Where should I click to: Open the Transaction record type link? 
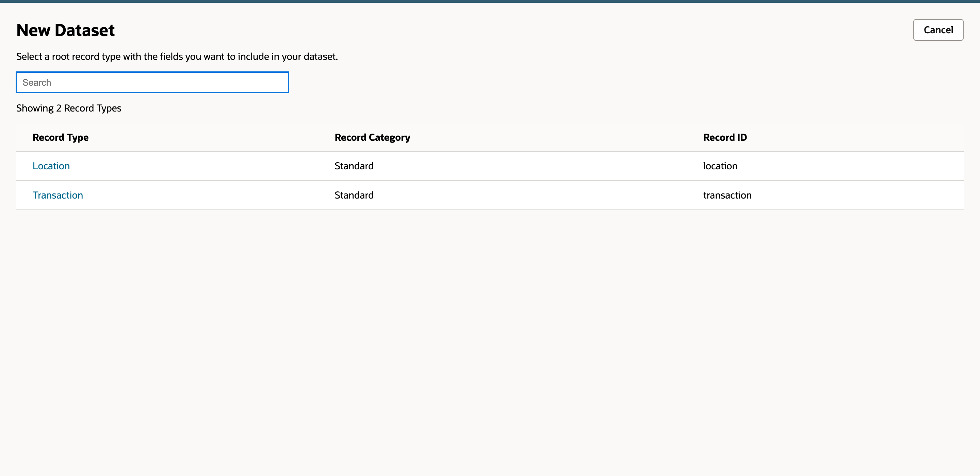58,195
